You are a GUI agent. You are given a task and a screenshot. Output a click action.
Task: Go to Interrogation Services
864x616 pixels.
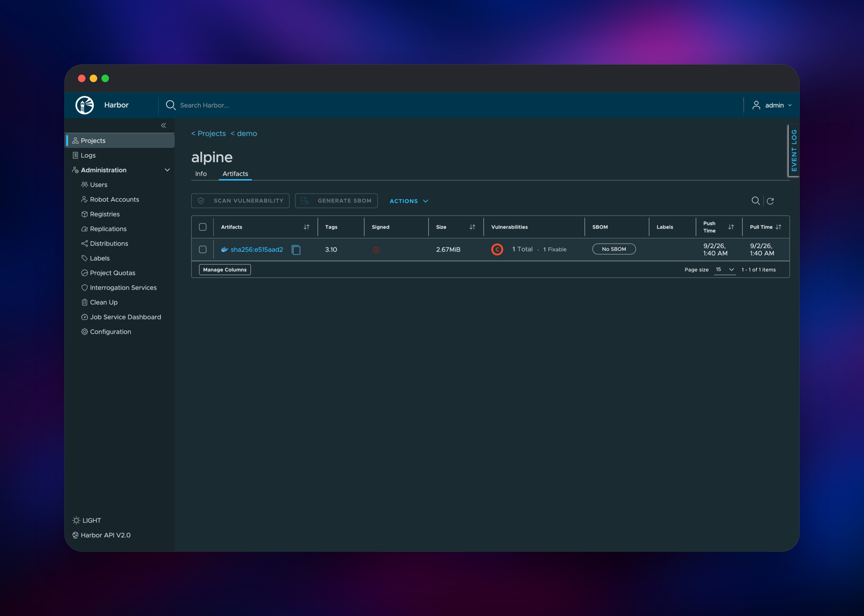click(123, 288)
